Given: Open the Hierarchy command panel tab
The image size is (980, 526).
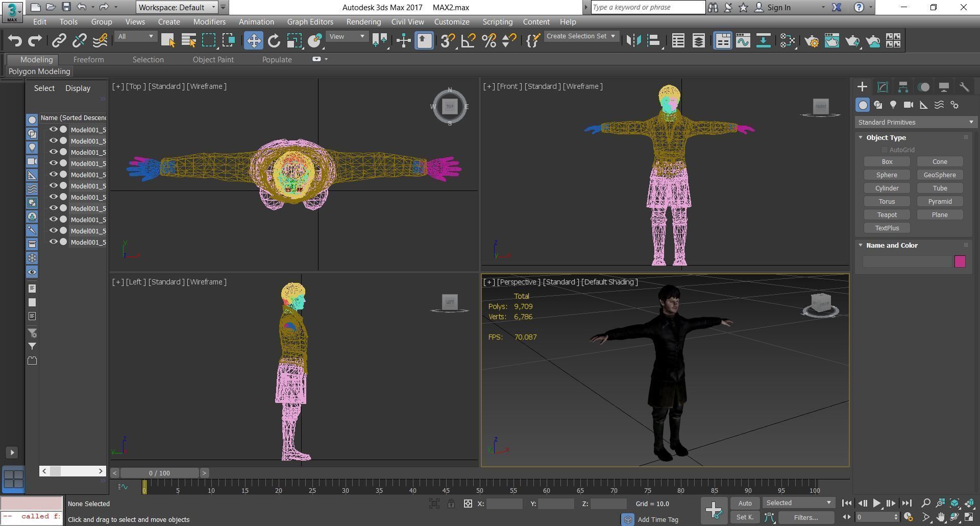Looking at the screenshot, I should pos(903,87).
